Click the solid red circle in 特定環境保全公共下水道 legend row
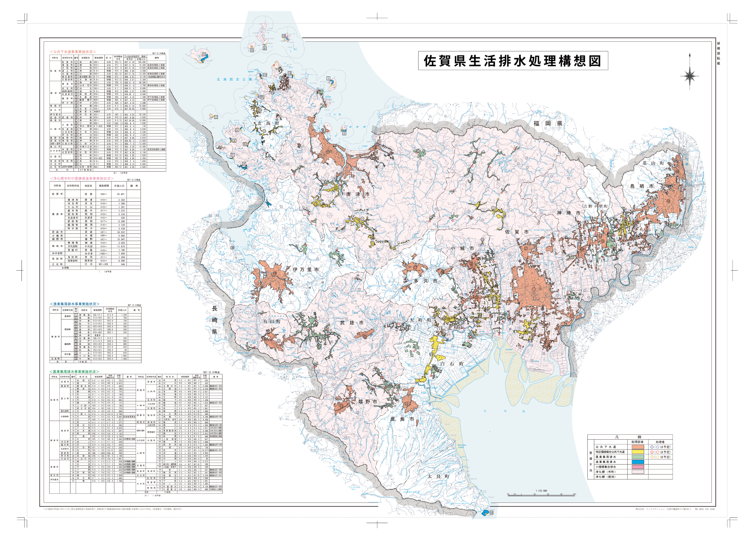 [652, 452]
